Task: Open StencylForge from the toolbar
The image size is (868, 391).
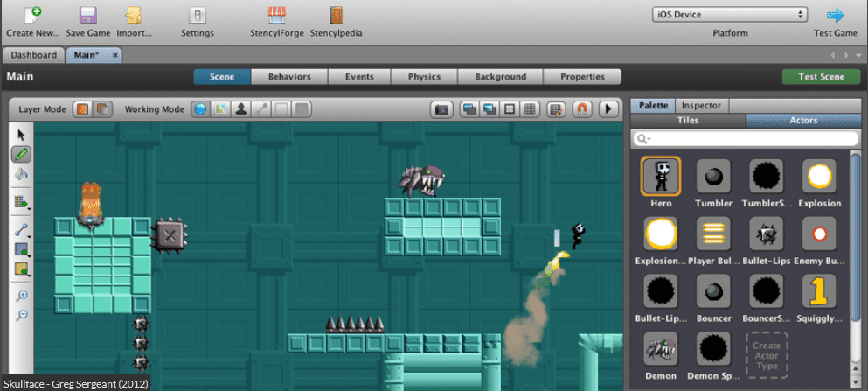Action: 277,15
